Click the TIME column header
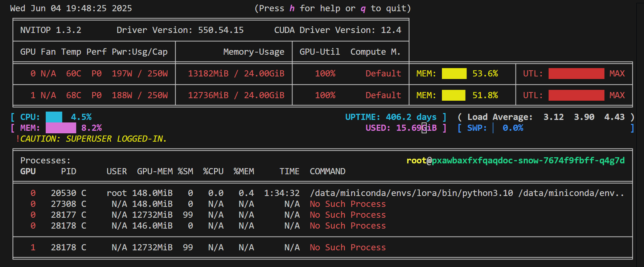 point(290,171)
